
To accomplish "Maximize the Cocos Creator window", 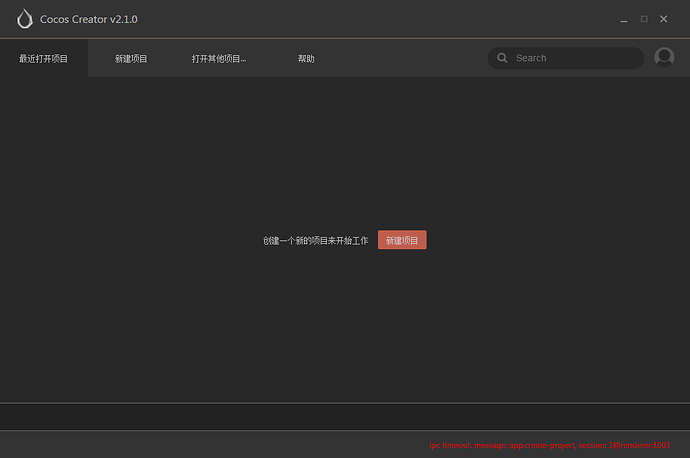I will pyautogui.click(x=644, y=19).
